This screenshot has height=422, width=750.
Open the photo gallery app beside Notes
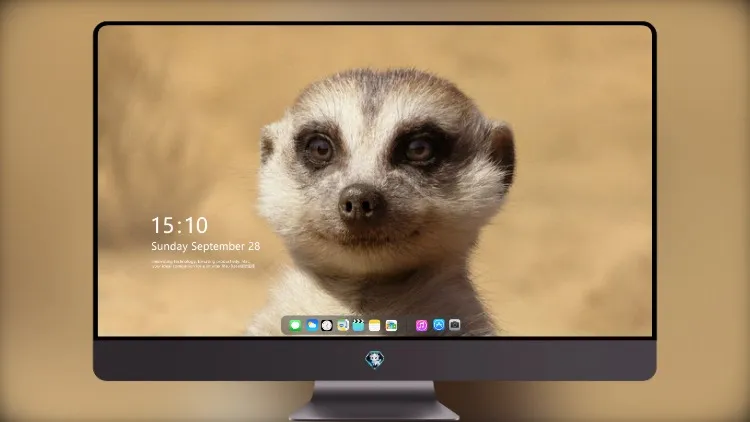(391, 325)
